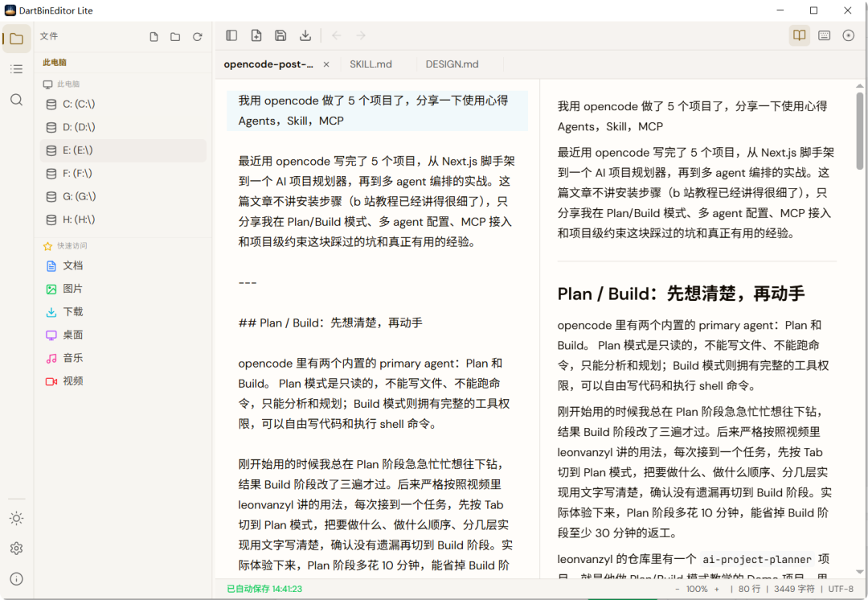The image size is (868, 600).
Task: Open the F: drive
Action: coord(123,174)
